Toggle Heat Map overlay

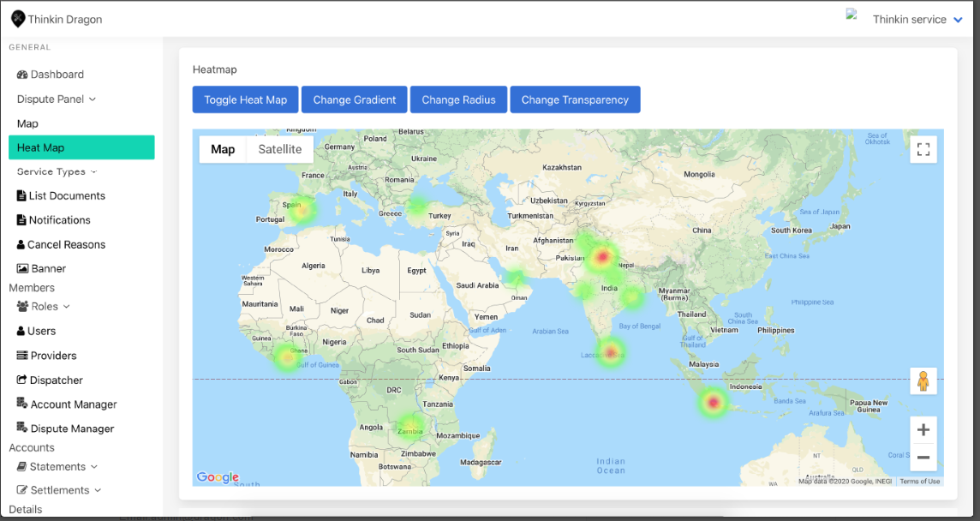point(245,100)
